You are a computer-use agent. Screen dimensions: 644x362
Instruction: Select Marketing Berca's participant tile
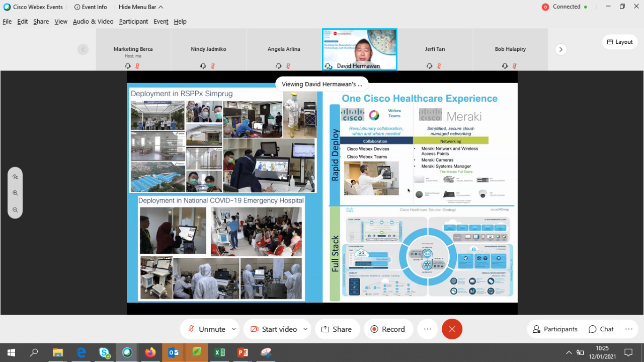[133, 49]
